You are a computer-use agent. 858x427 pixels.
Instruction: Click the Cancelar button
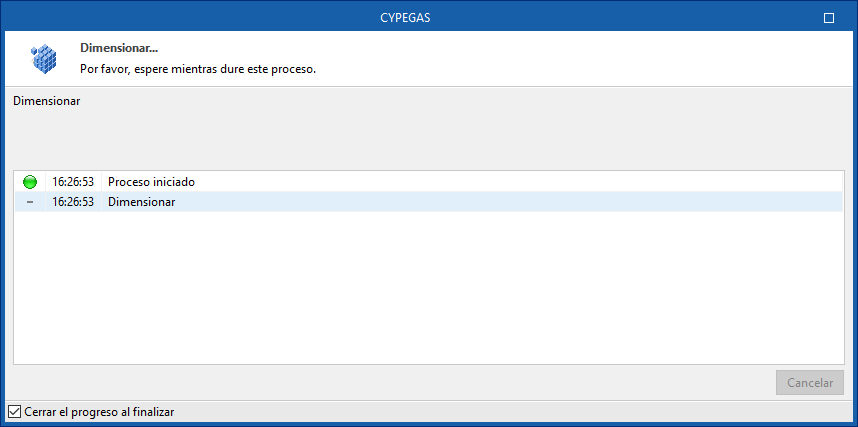click(809, 383)
